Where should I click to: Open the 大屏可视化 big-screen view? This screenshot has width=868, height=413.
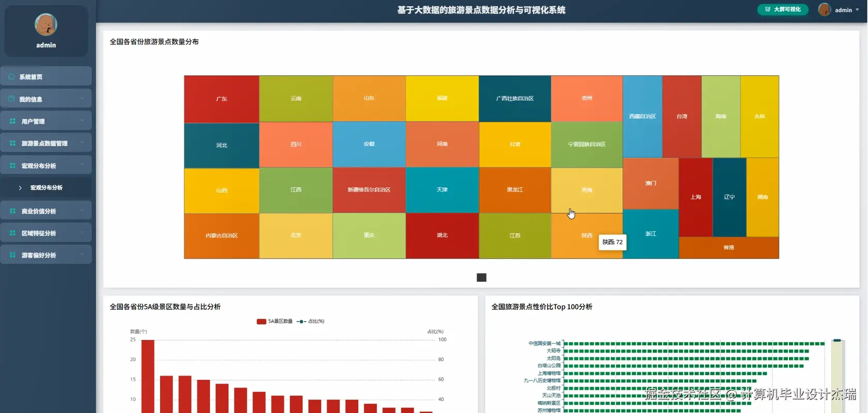click(783, 9)
